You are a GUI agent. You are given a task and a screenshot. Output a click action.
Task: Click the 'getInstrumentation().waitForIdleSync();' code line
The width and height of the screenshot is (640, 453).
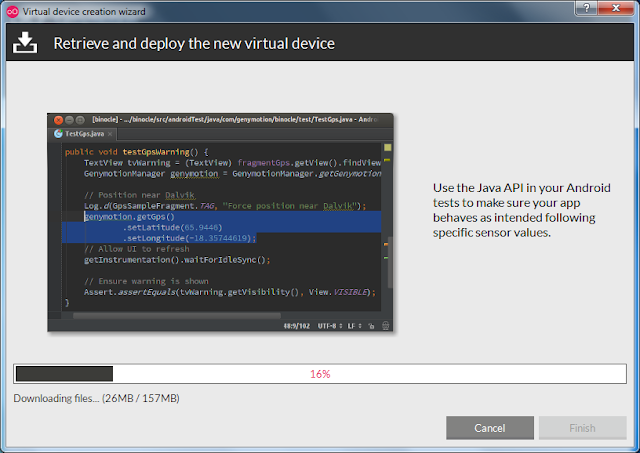pyautogui.click(x=177, y=260)
